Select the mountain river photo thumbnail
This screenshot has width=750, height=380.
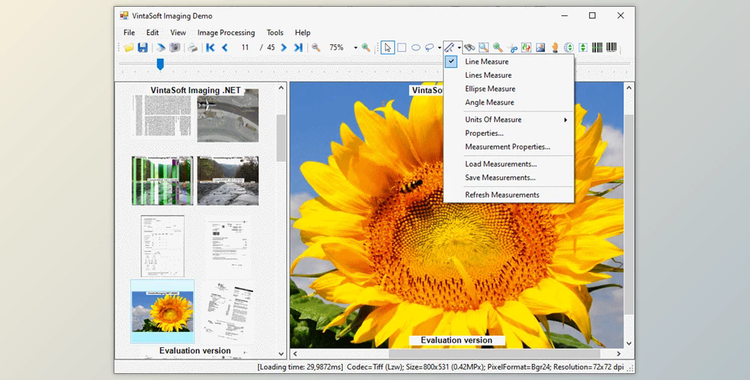(228, 180)
